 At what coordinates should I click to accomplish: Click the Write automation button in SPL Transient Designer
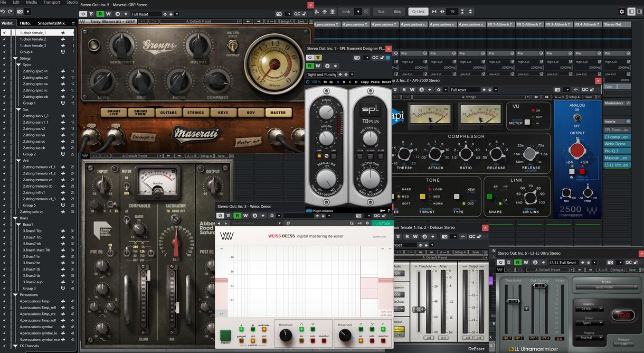[x=318, y=66]
